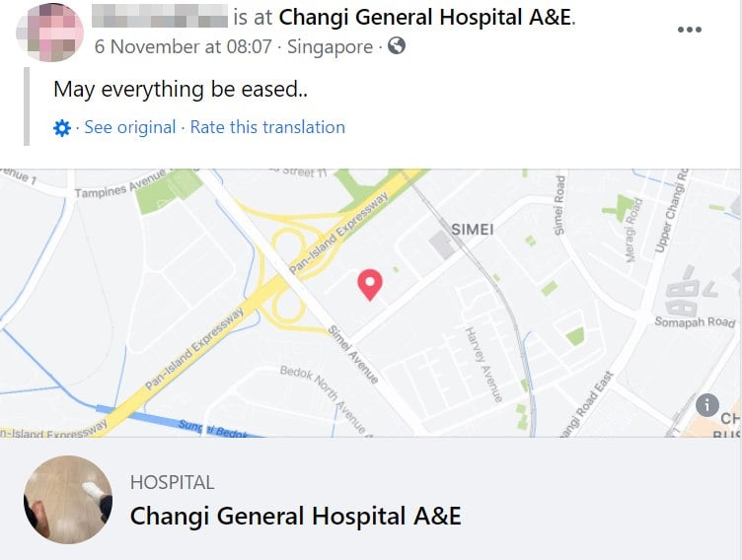Open the poster's blurred profile picture
This screenshot has height=560, width=742.
click(49, 32)
